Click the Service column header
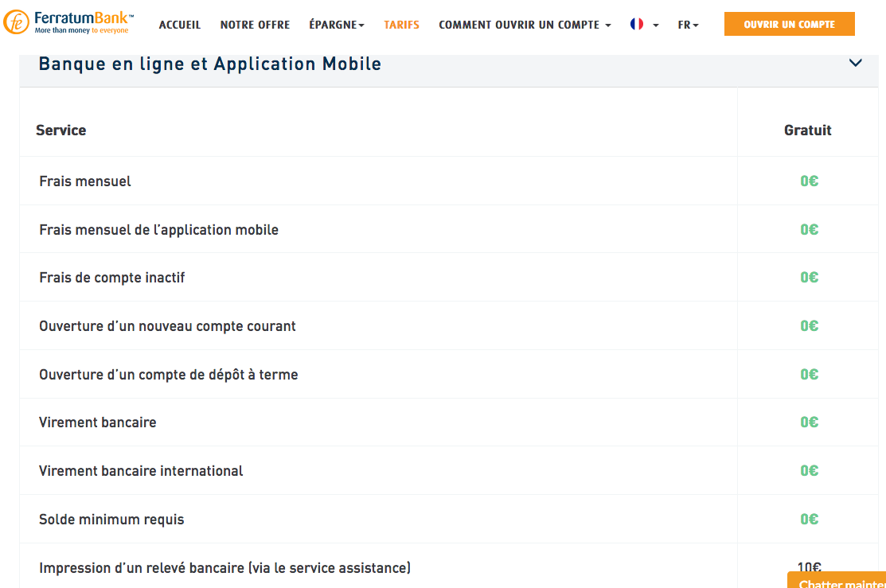Image resolution: width=886 pixels, height=588 pixels. coord(61,130)
